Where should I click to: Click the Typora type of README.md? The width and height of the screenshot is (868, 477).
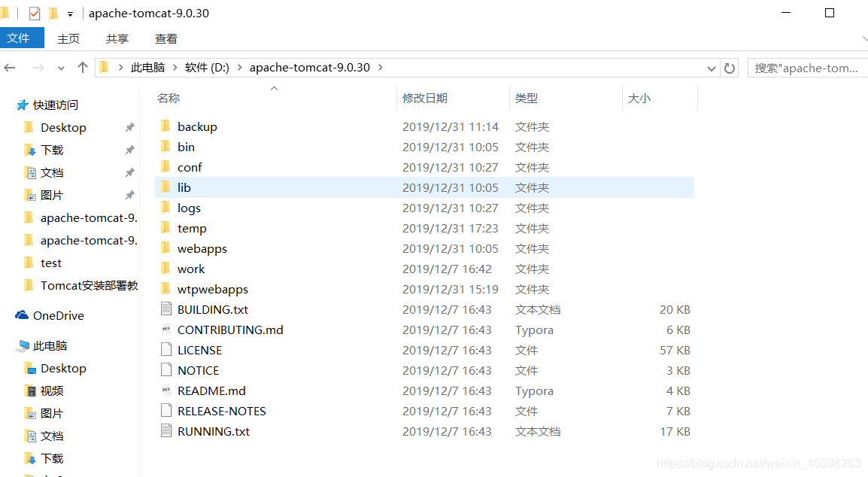(534, 391)
